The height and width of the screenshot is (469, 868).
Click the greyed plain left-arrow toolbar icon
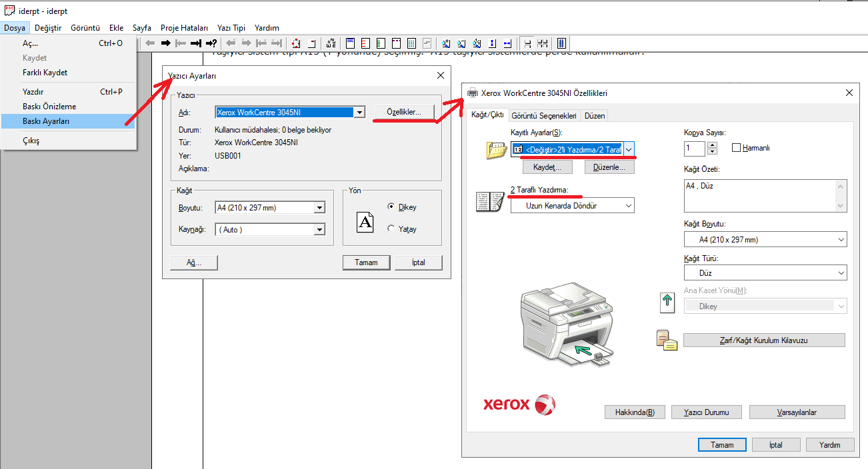point(151,43)
